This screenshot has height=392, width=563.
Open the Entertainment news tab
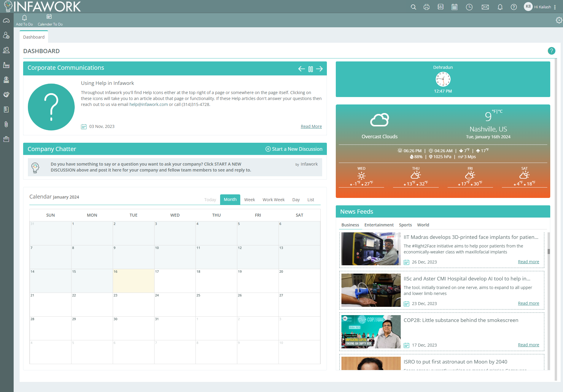379,225
